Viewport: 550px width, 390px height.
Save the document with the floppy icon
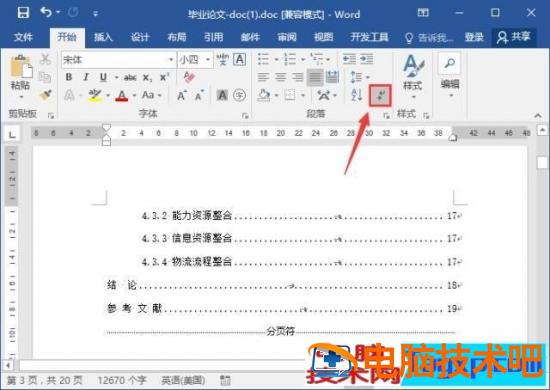23,13
